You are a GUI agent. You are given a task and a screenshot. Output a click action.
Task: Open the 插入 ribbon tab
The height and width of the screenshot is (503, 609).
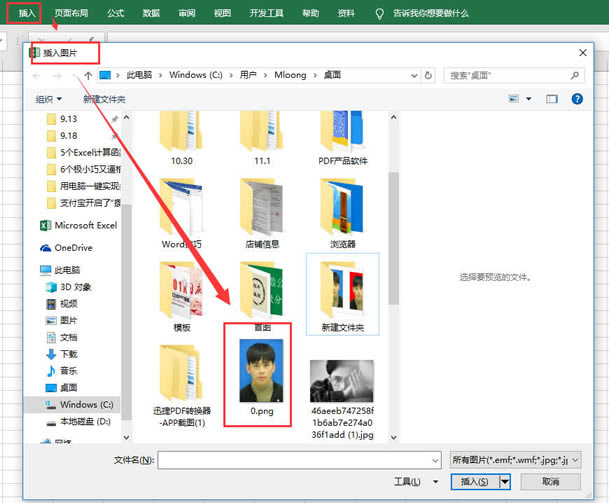pyautogui.click(x=26, y=14)
